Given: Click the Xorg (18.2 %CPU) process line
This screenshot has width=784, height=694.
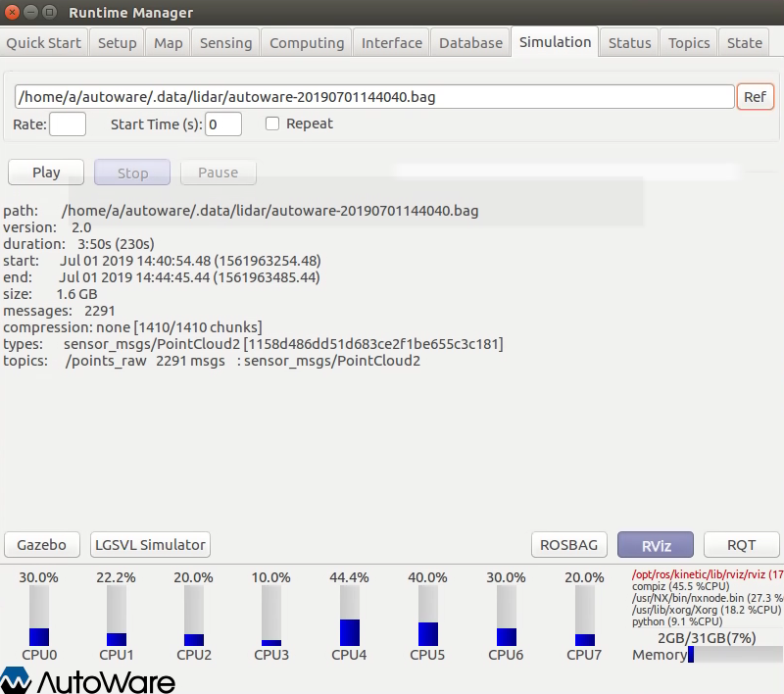Looking at the screenshot, I should (x=706, y=610).
